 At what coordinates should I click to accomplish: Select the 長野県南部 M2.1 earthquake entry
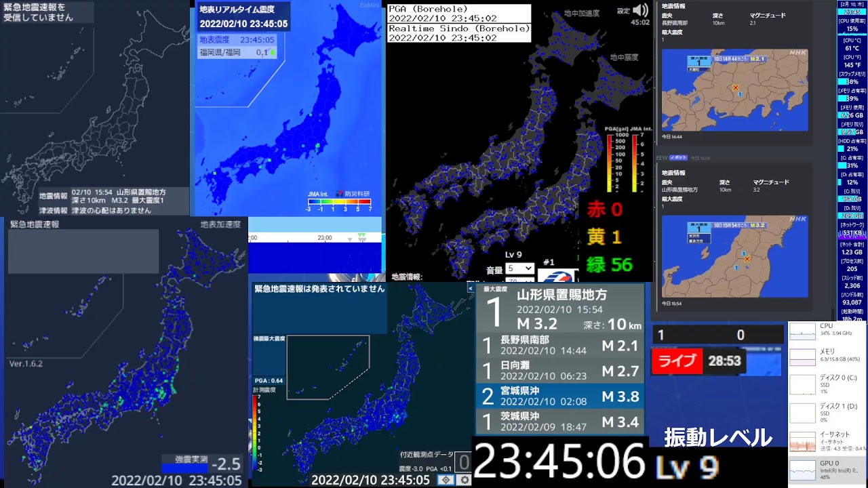point(559,346)
